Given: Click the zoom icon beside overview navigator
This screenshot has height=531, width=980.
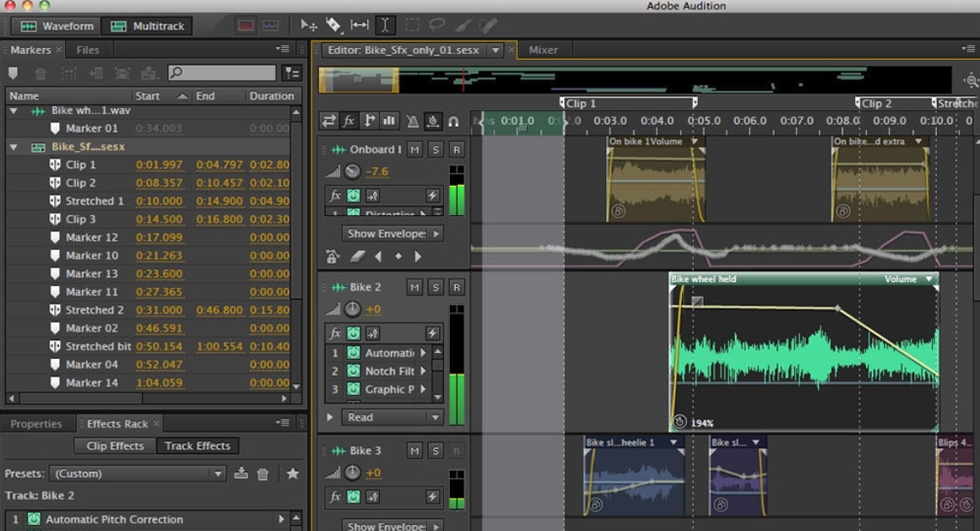Looking at the screenshot, I should pyautogui.click(x=971, y=80).
